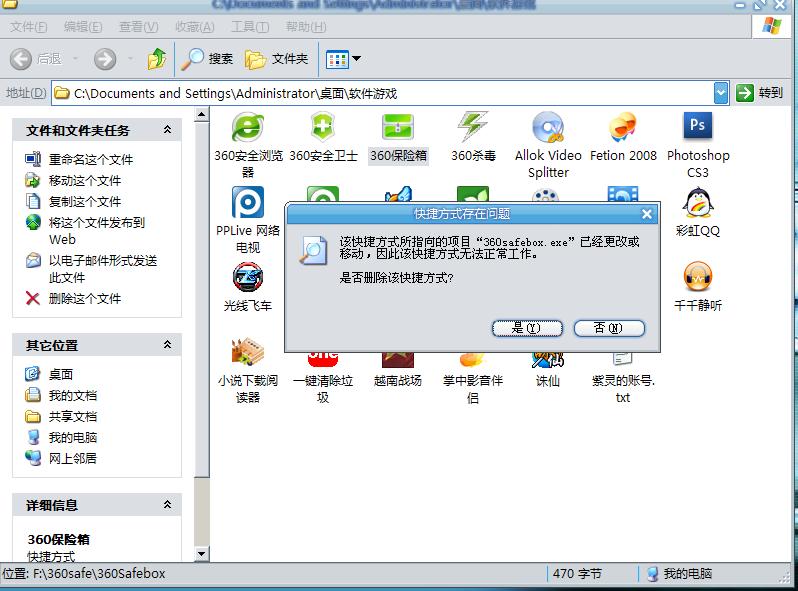Open the Search (搜索) pane
The image size is (798, 591).
point(207,59)
